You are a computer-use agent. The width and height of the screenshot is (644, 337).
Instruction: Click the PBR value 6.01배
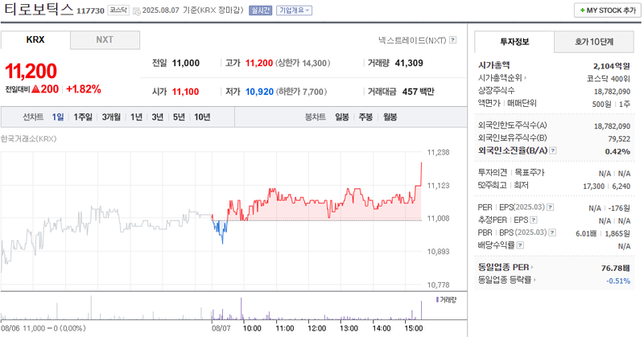pos(586,233)
